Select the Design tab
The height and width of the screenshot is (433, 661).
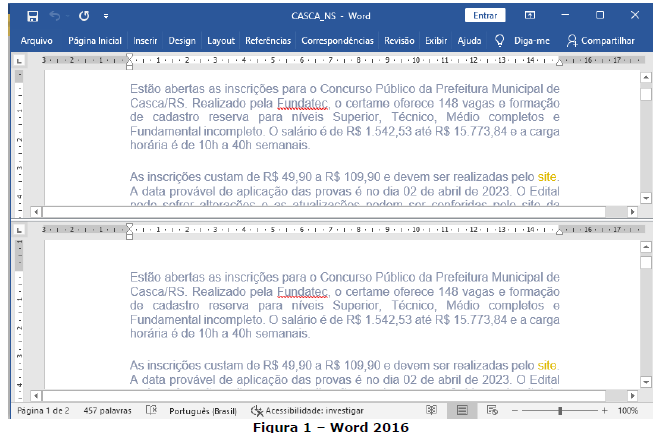[182, 41]
